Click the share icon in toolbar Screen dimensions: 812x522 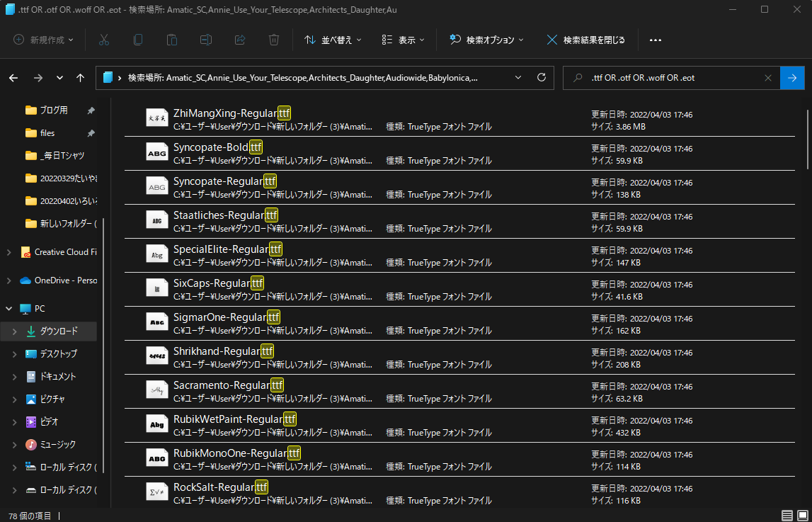point(240,40)
